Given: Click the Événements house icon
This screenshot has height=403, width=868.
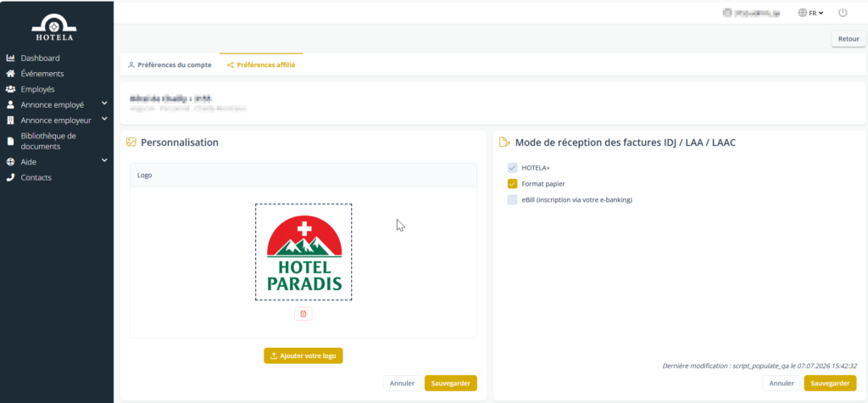Looking at the screenshot, I should click(x=10, y=74).
